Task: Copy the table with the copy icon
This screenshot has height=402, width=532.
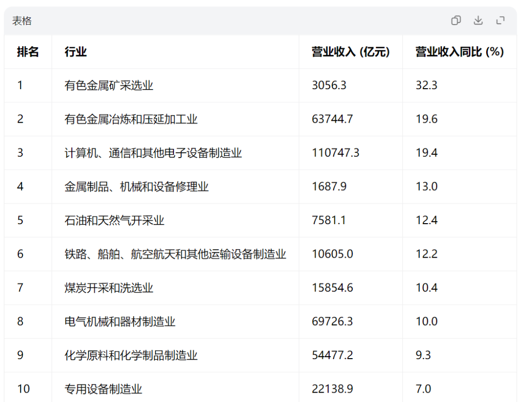Action: click(x=456, y=20)
